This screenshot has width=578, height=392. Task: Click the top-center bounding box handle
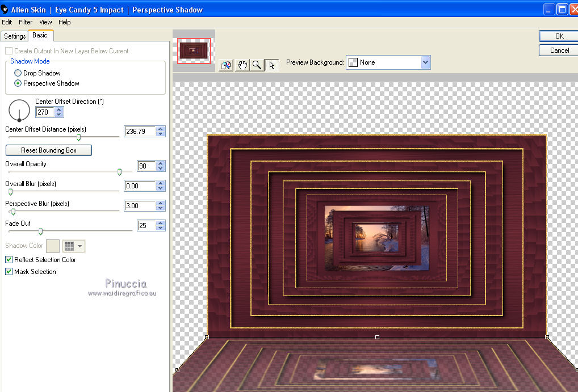pos(377,337)
